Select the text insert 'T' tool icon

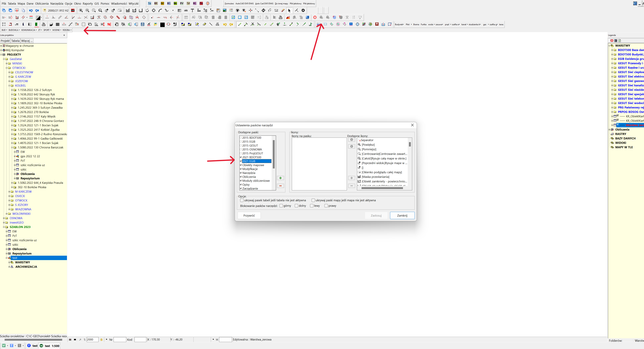point(192,11)
